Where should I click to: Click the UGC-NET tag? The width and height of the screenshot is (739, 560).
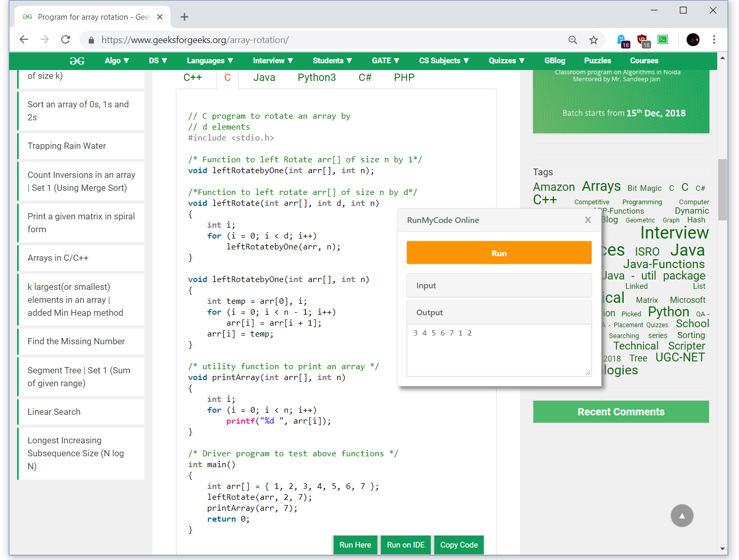680,357
